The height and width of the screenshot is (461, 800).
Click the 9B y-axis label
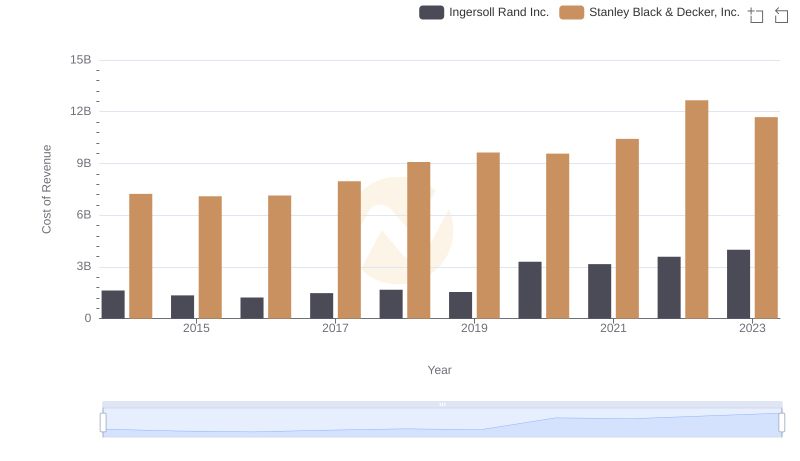(84, 163)
